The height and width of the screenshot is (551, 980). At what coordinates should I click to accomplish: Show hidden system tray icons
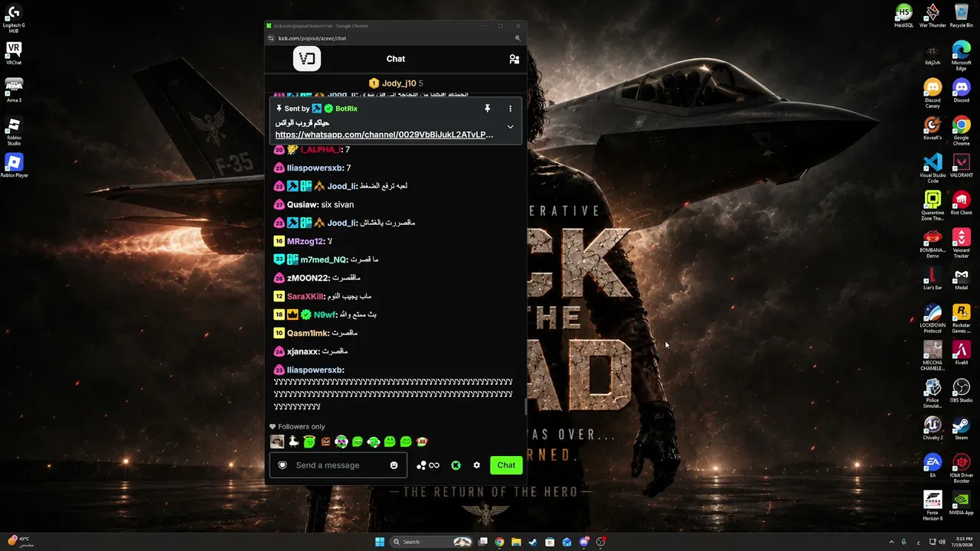point(891,542)
